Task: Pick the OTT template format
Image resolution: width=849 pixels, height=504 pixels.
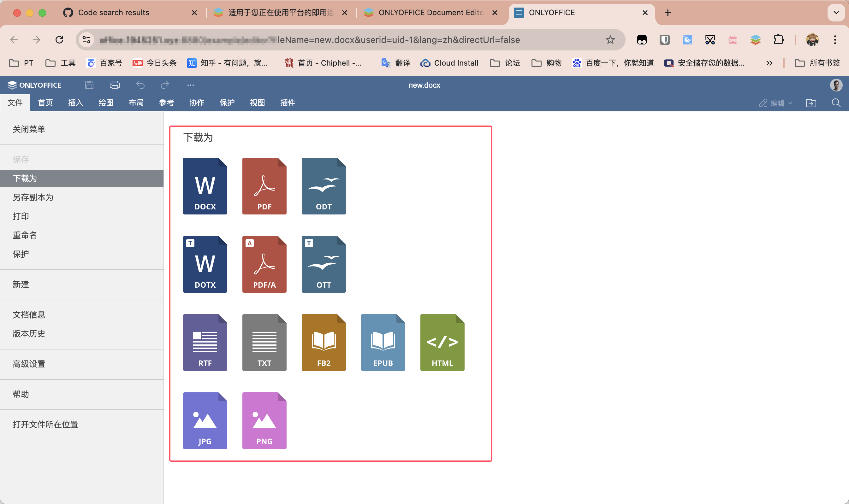Action: pyautogui.click(x=324, y=264)
